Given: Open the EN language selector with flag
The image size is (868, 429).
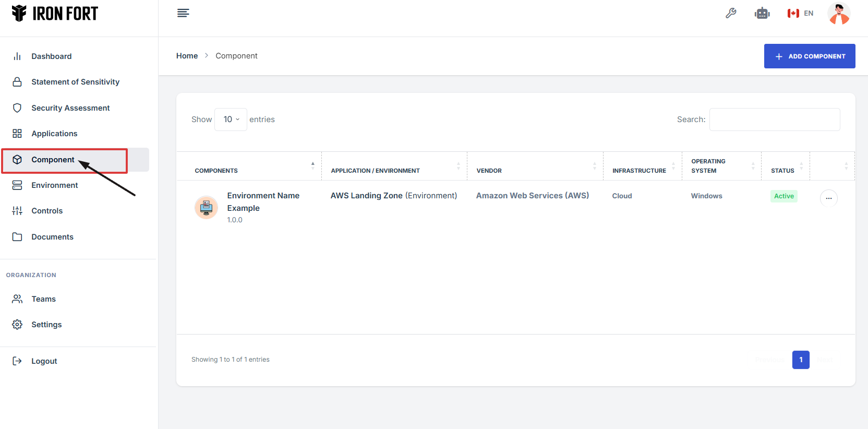Looking at the screenshot, I should click(x=800, y=14).
